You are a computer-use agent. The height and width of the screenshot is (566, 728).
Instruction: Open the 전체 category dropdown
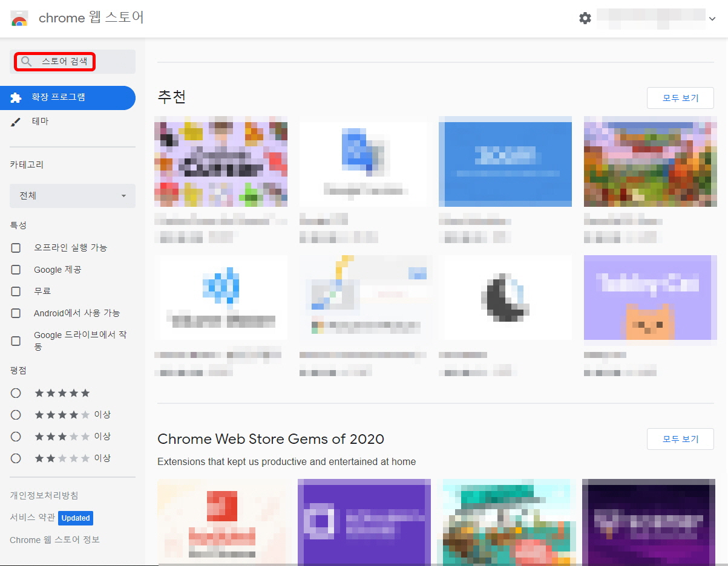73,196
